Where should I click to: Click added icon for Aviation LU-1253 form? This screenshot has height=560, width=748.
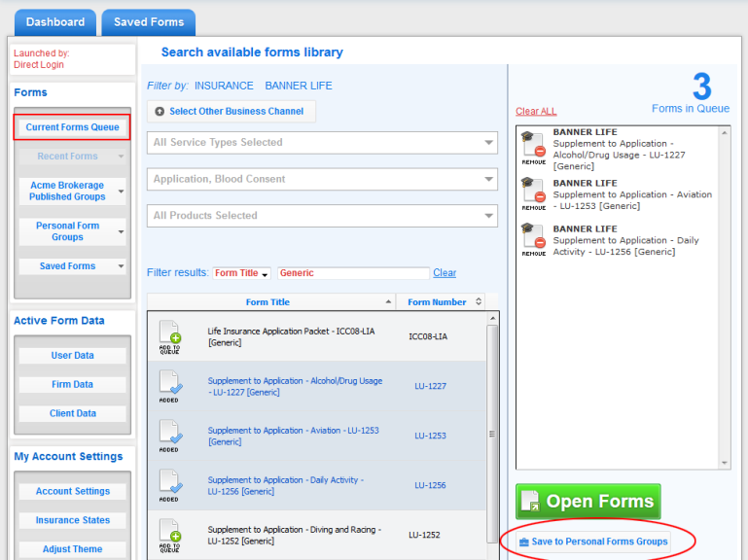170,436
